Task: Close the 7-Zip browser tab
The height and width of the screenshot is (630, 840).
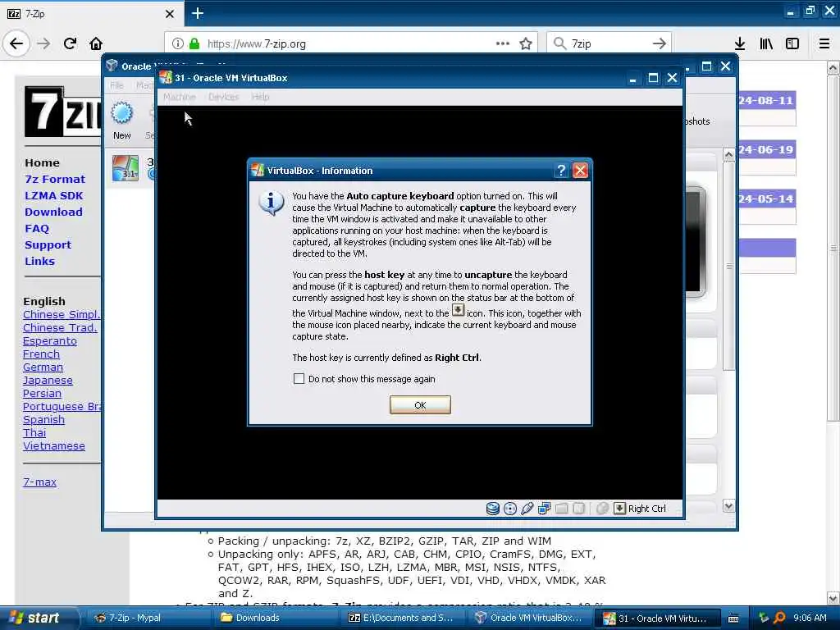Action: tap(170, 13)
